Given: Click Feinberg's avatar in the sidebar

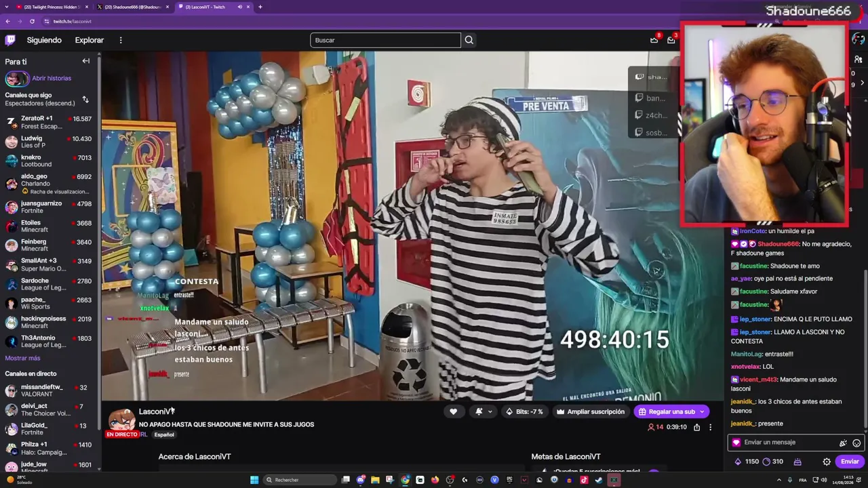Looking at the screenshot, I should pyautogui.click(x=11, y=245).
